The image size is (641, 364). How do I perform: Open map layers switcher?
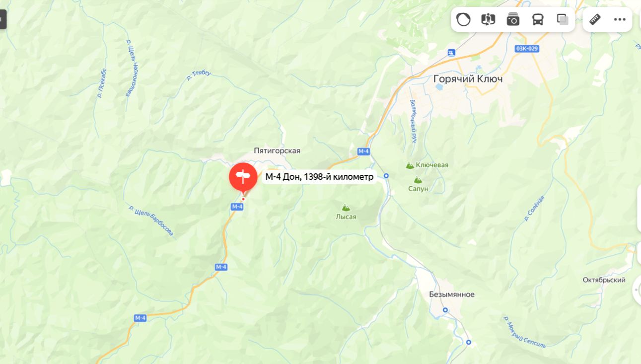coord(563,19)
